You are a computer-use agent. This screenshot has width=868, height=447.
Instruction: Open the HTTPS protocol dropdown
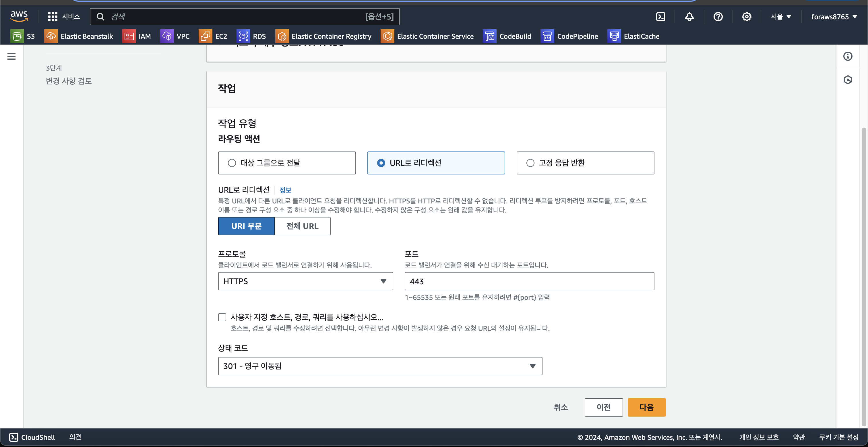pyautogui.click(x=305, y=281)
